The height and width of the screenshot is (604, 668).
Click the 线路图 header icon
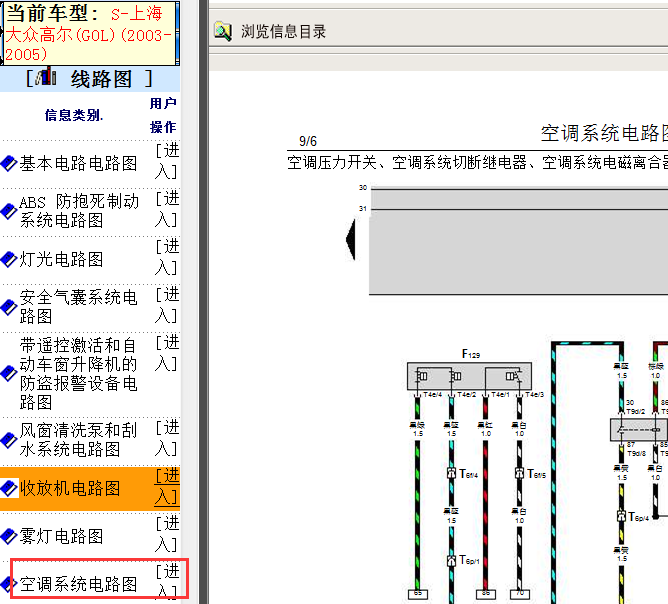[x=46, y=77]
